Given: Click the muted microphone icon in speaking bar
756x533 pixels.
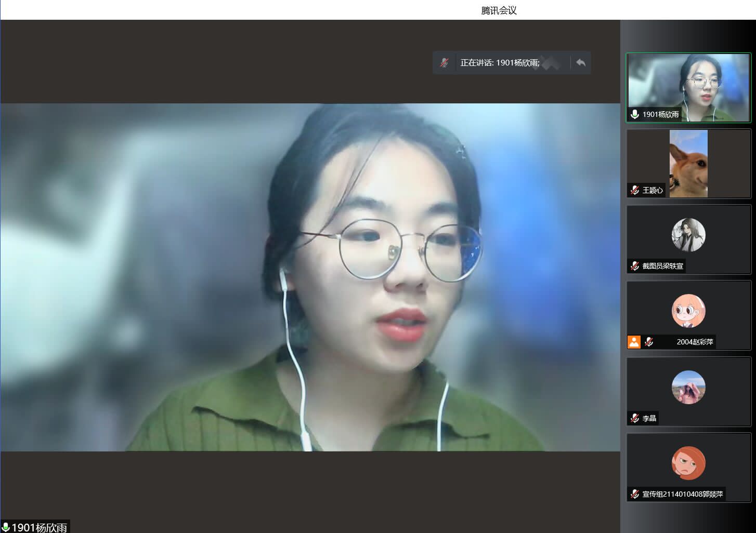Looking at the screenshot, I should (444, 63).
